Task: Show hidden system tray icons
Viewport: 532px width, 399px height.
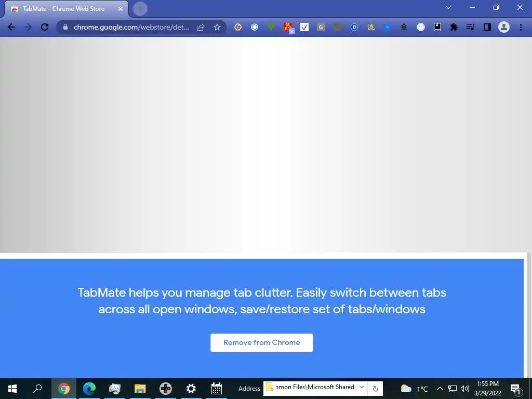Action: pos(440,389)
